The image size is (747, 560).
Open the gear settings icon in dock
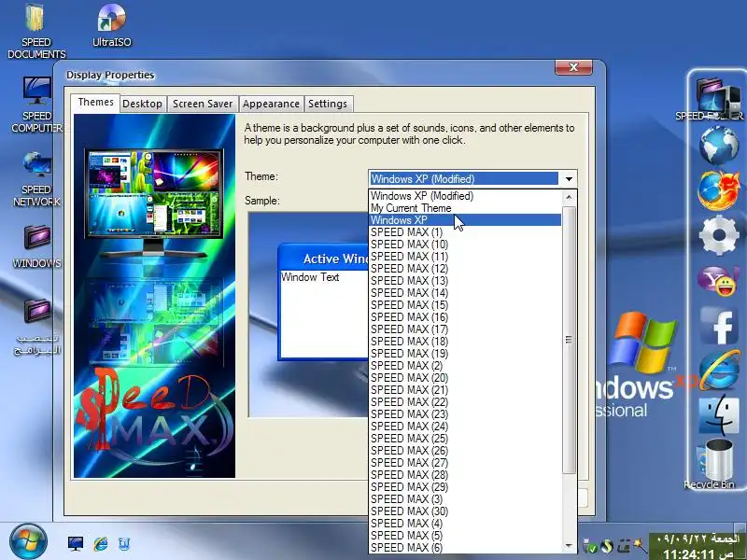coord(719,235)
